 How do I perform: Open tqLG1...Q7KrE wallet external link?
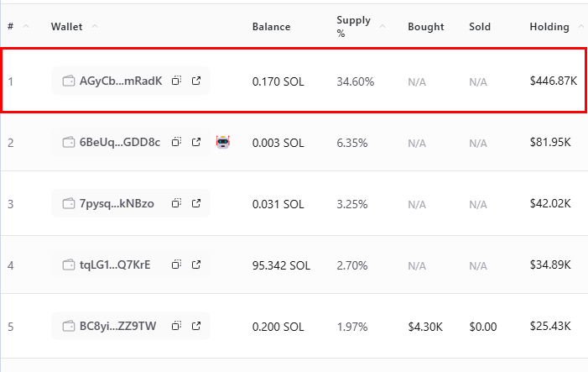point(196,265)
